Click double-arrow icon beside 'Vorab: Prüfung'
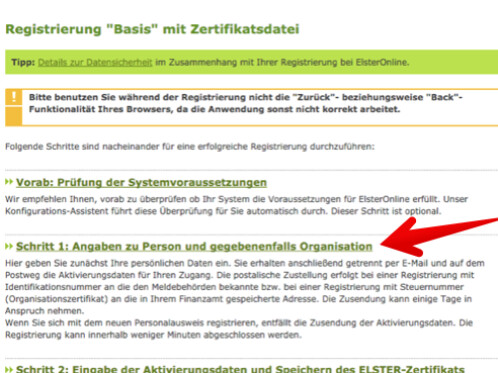Viewport: 498px width, 373px height. (x=9, y=182)
